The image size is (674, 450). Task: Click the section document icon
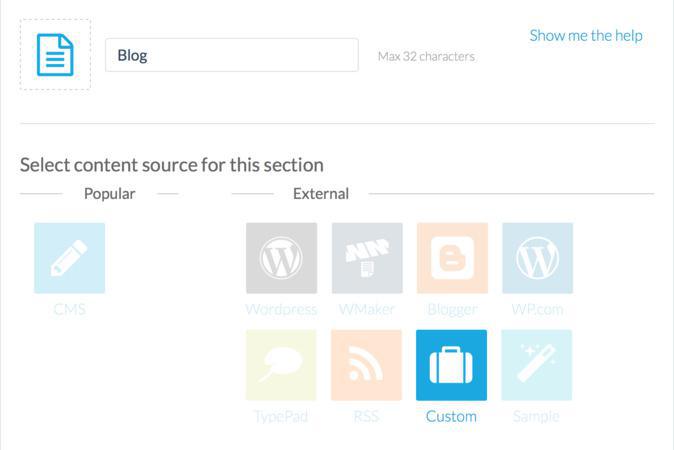pos(55,55)
